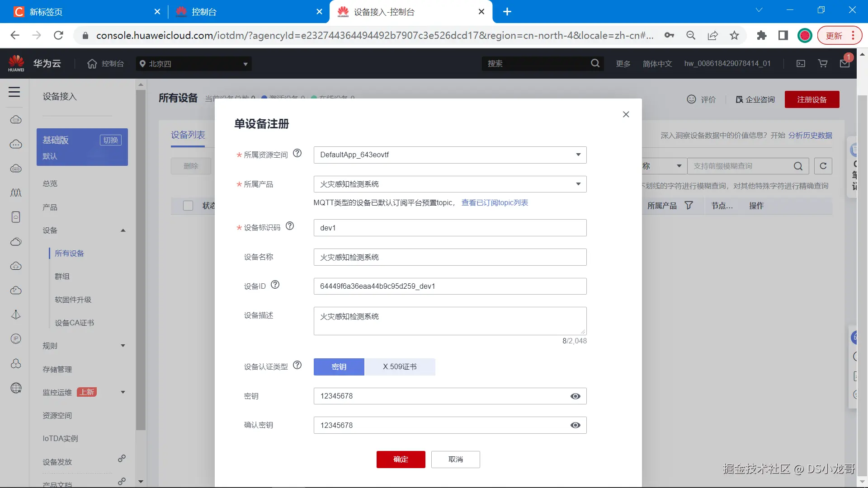Click the filter icon next to 所属产品 column
Screen dimensions: 868x488
coord(689,206)
